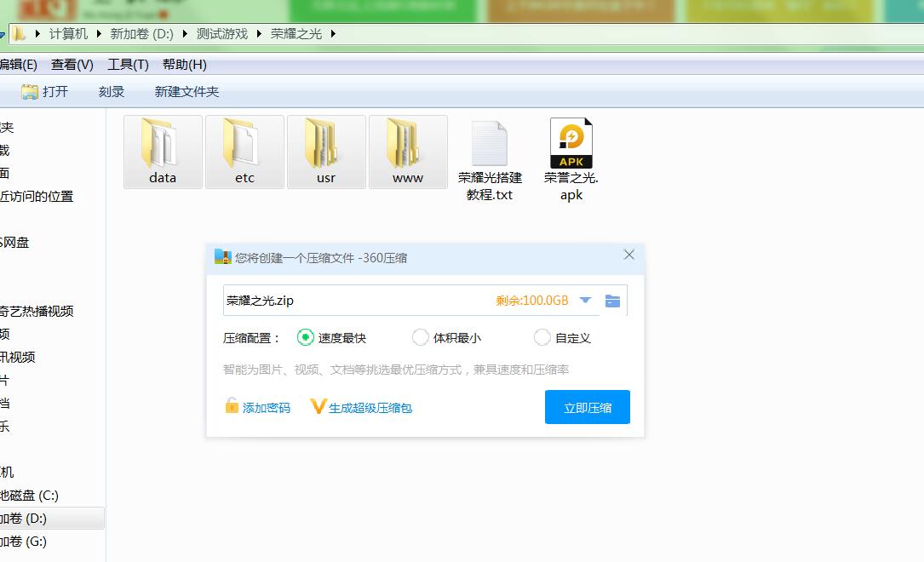The width and height of the screenshot is (924, 562).
Task: Expand breadcrumb arrow after 荣耀之光
Action: (x=333, y=34)
